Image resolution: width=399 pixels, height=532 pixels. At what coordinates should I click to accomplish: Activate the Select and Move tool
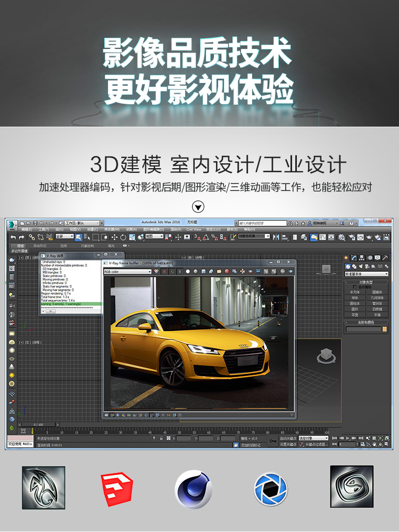(114, 237)
